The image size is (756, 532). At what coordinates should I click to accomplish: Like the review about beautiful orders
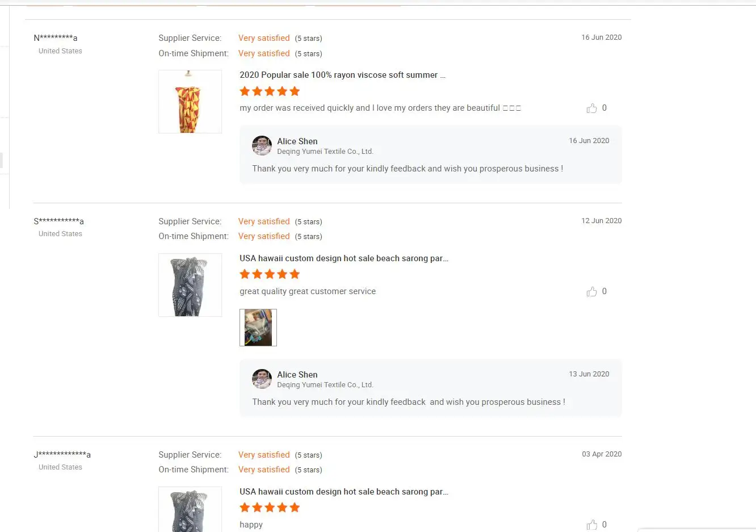(x=592, y=108)
